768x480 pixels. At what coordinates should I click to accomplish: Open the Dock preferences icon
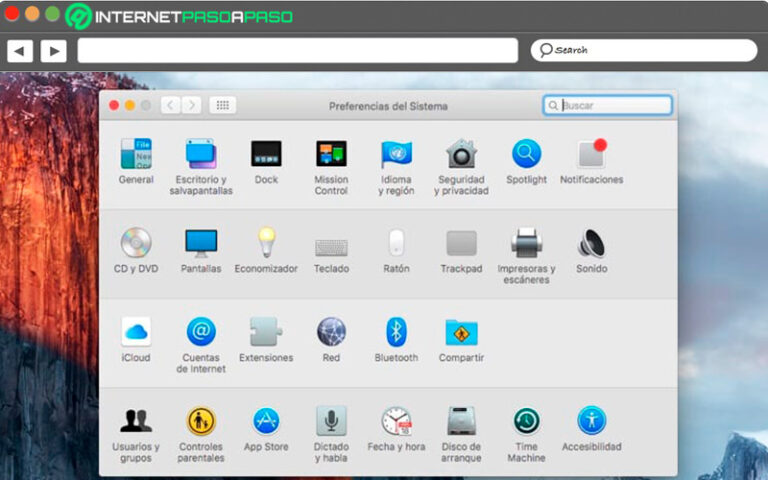pos(266,154)
